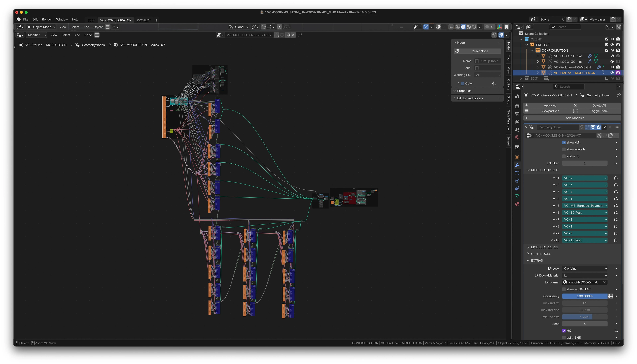The height and width of the screenshot is (364, 637).
Task: Click the LN-Start value field
Action: (585, 163)
